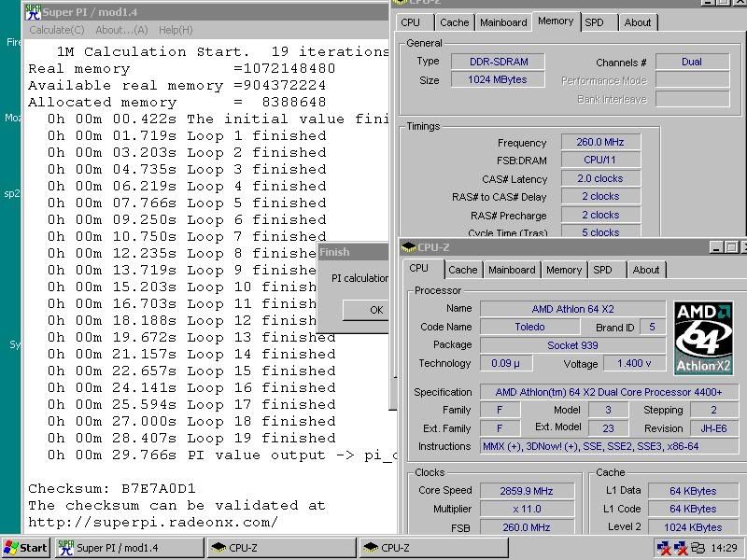Switch to Cache tab in lower CPU-Z window
The image size is (747, 560).
point(462,270)
